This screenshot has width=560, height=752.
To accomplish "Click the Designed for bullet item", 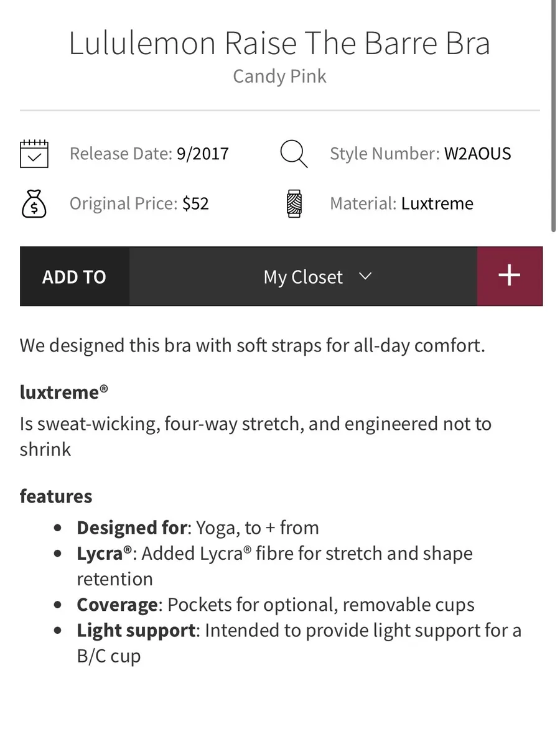I will click(x=198, y=527).
